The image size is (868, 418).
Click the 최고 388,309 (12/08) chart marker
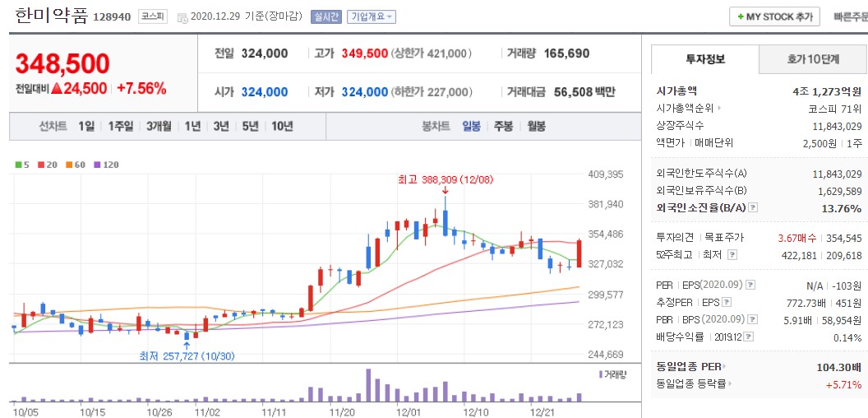[x=445, y=179]
